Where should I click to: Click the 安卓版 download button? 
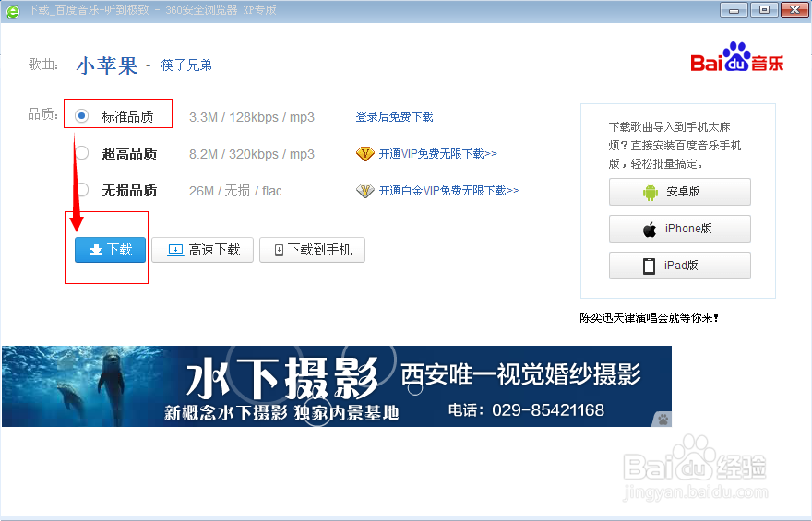pyautogui.click(x=680, y=192)
